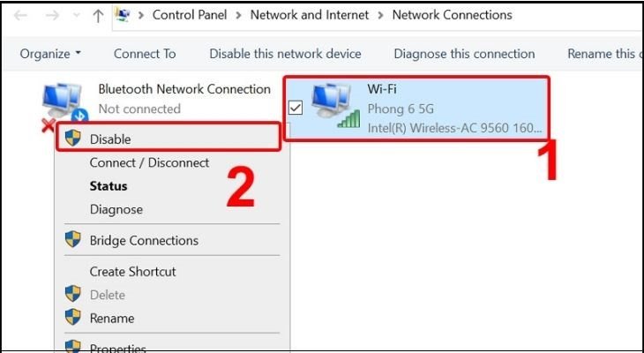Viewport: 644px width, 353px height.
Task: Click the shield icon beside Disable
Action: pos(74,139)
